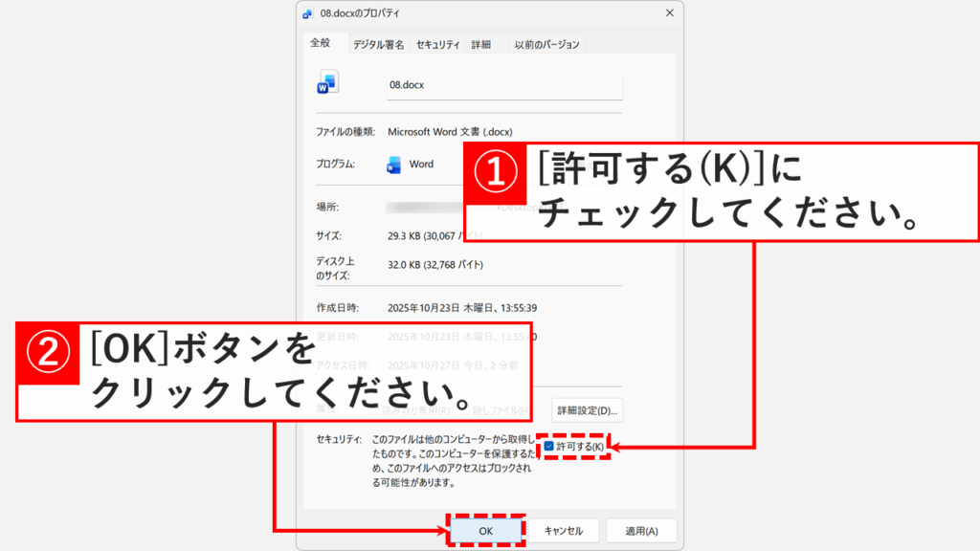The height and width of the screenshot is (551, 980).
Task: Click the キャンセル button
Action: click(564, 531)
